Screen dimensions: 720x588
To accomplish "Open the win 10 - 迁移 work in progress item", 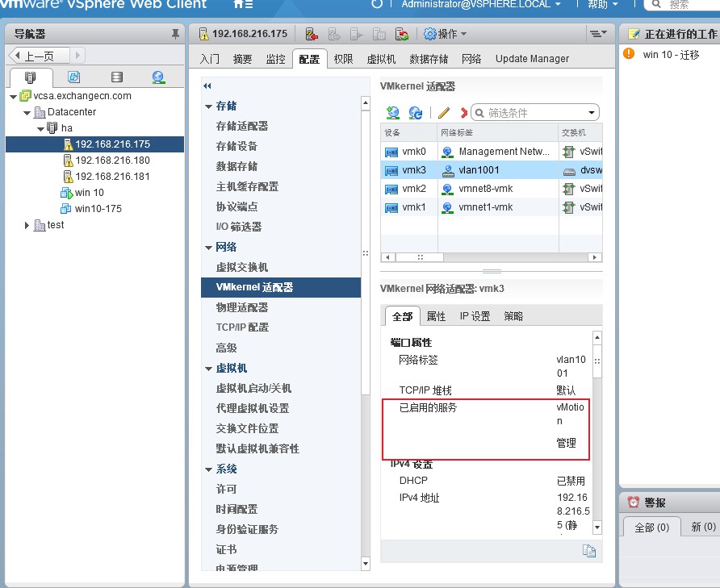I will (671, 55).
